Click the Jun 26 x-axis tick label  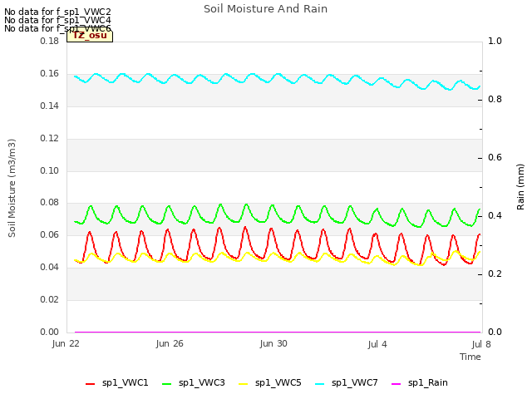tap(170, 343)
